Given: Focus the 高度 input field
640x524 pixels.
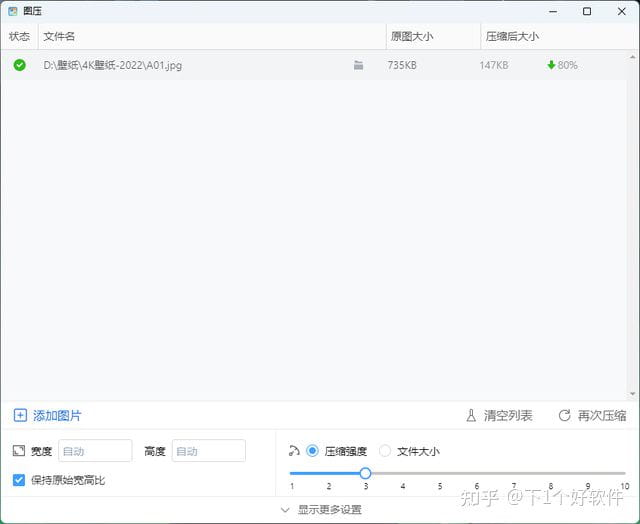Looking at the screenshot, I should click(x=209, y=451).
